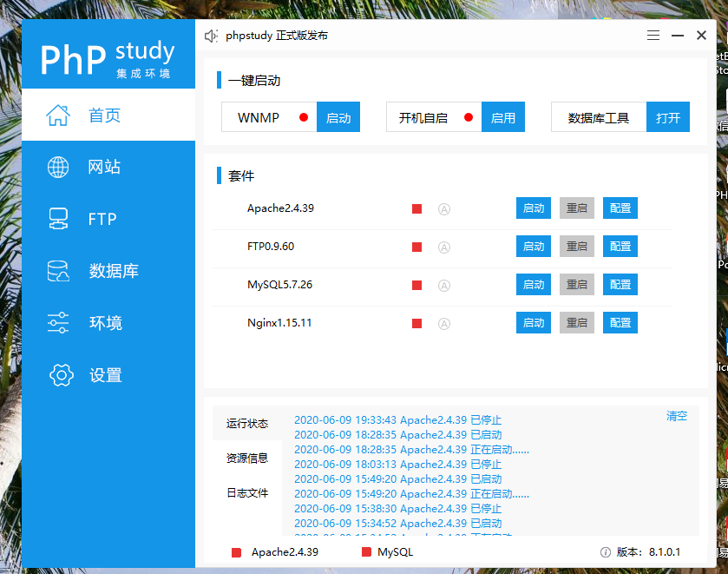Click the FTP server icon
The image size is (728, 574).
coord(58,219)
